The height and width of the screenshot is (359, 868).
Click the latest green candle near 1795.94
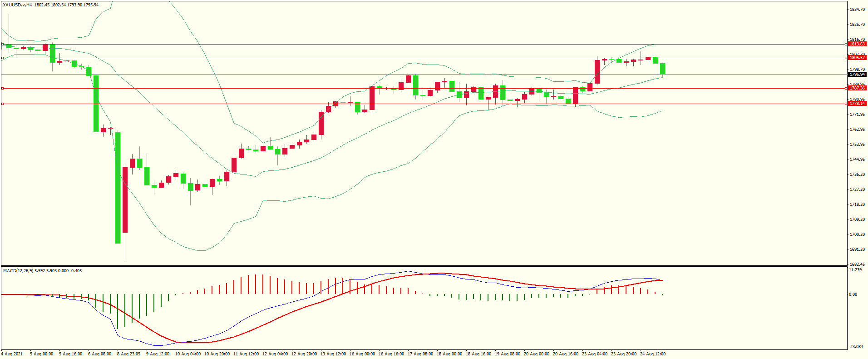[663, 69]
